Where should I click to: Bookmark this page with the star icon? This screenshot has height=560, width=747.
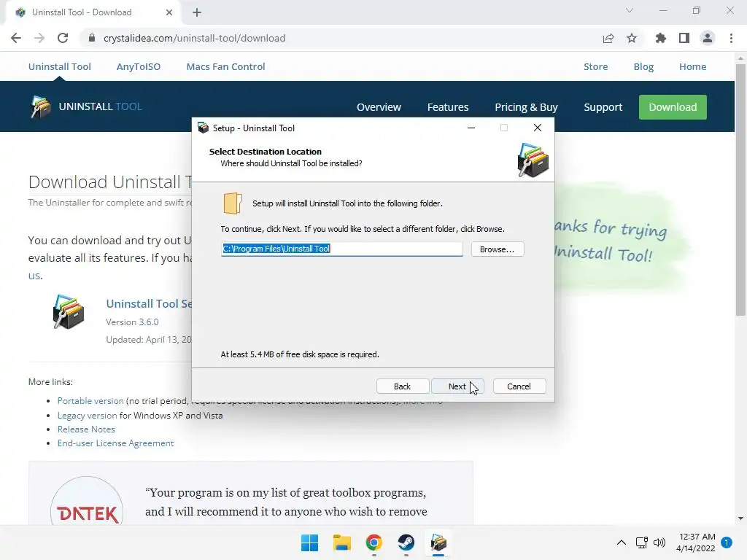(632, 38)
